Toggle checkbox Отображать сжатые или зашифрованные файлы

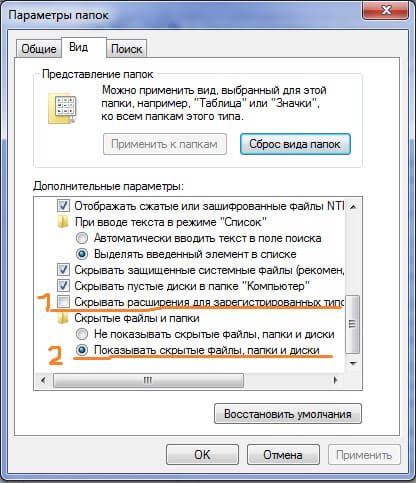point(63,206)
